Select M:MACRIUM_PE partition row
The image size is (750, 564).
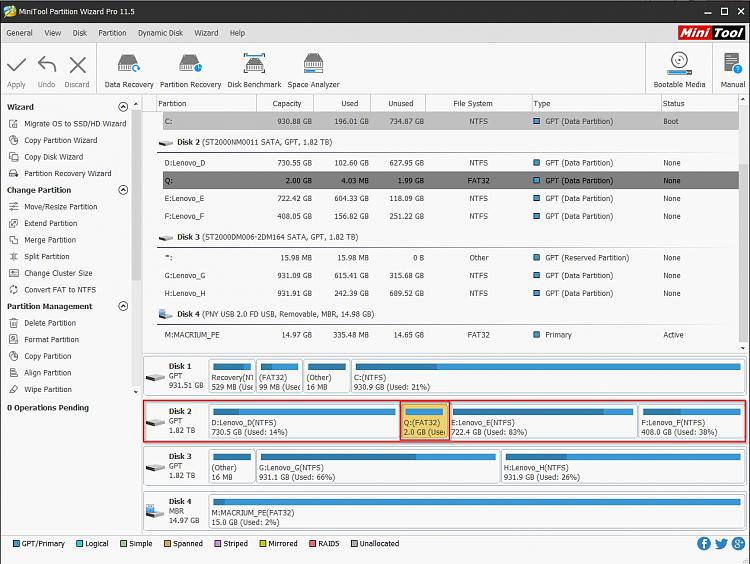pyautogui.click(x=451, y=335)
